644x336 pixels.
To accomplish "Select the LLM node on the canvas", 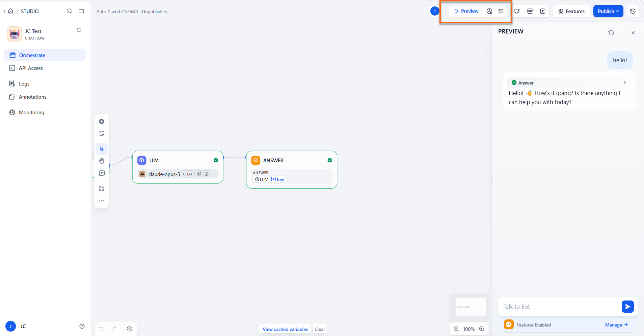I will coord(178,167).
